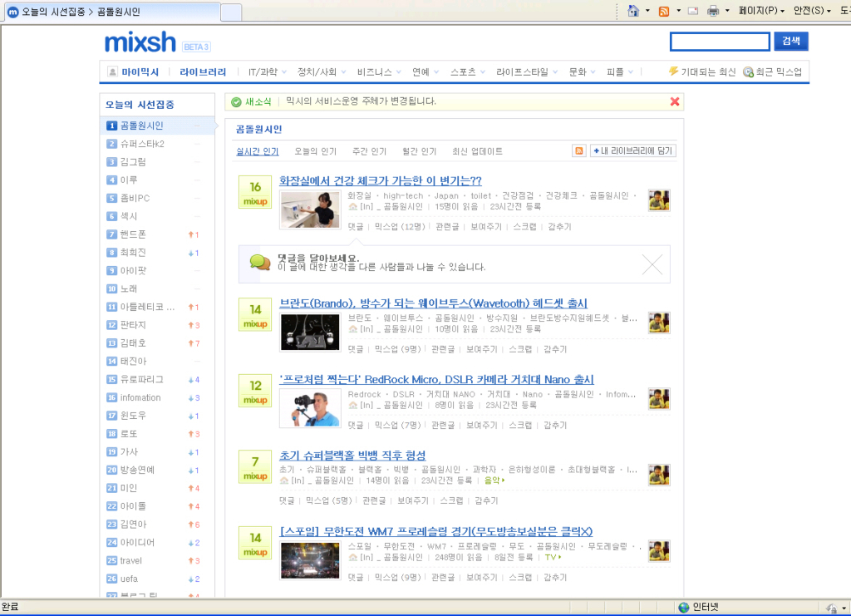
Task: Click the Read Mail toolbar icon
Action: click(693, 11)
